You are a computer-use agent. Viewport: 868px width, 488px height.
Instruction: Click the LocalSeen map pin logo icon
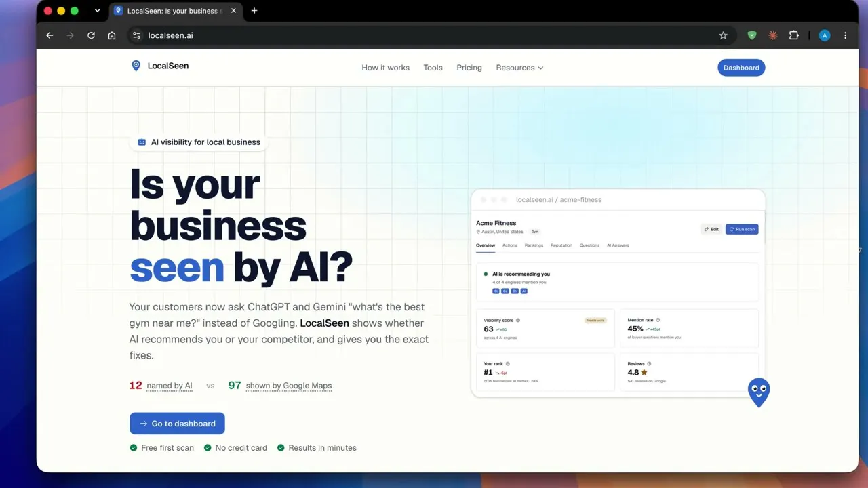point(136,66)
